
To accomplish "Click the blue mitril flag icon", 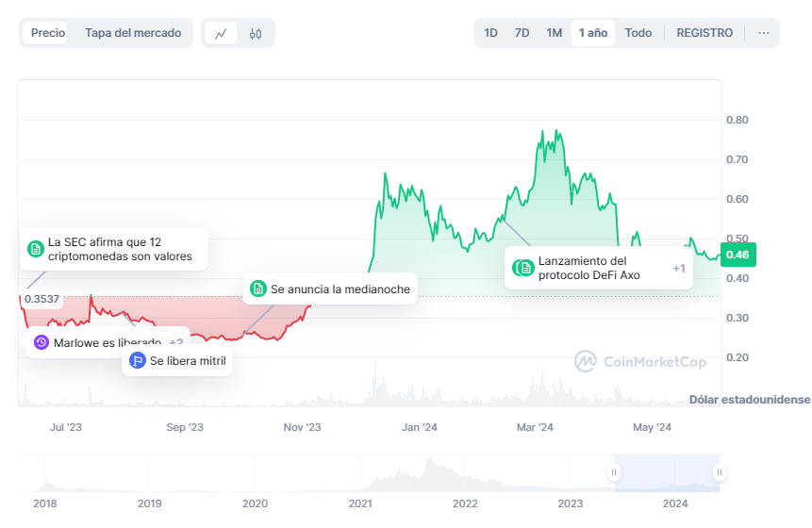I will coord(137,360).
